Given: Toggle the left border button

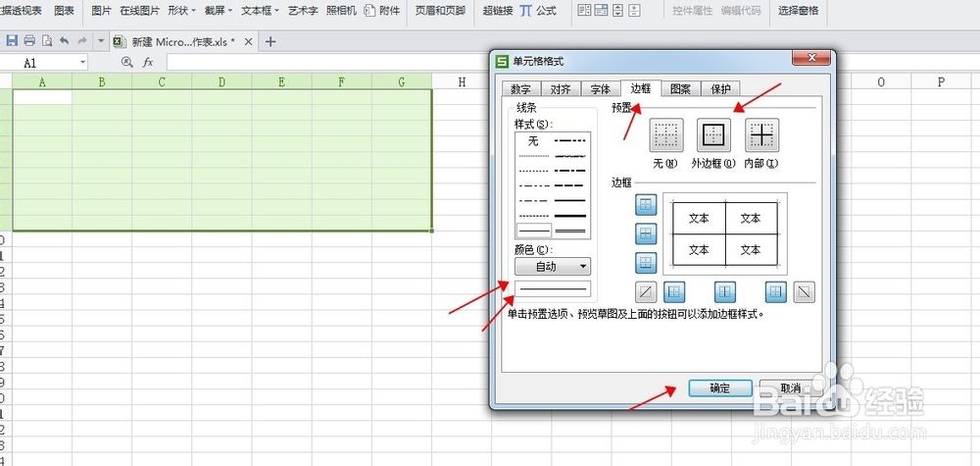Looking at the screenshot, I should [674, 291].
